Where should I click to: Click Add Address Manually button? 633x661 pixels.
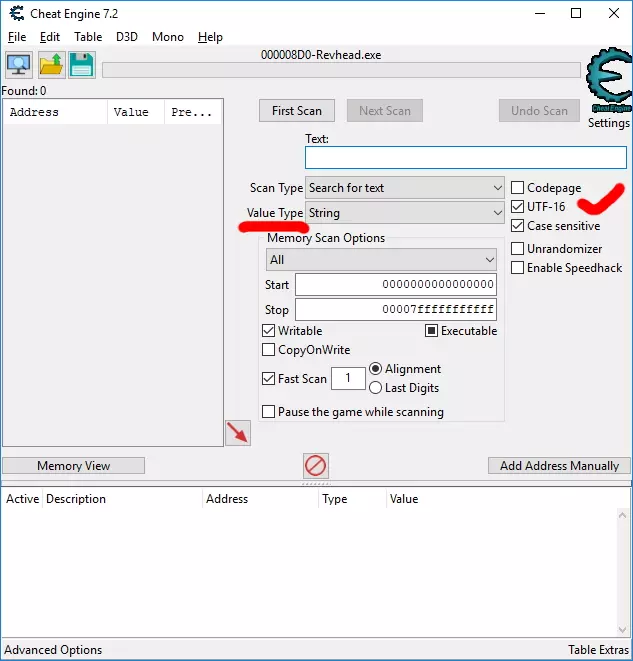560,466
